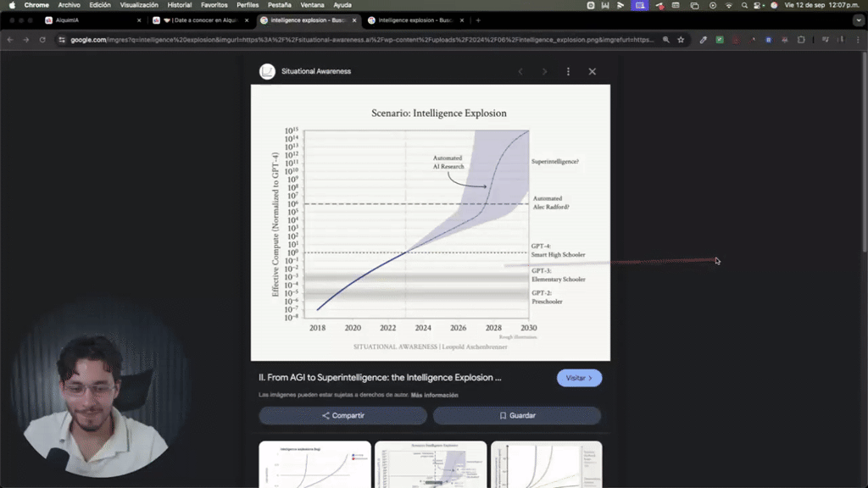Click the Compartir button
This screenshot has height=488, width=868.
point(342,415)
